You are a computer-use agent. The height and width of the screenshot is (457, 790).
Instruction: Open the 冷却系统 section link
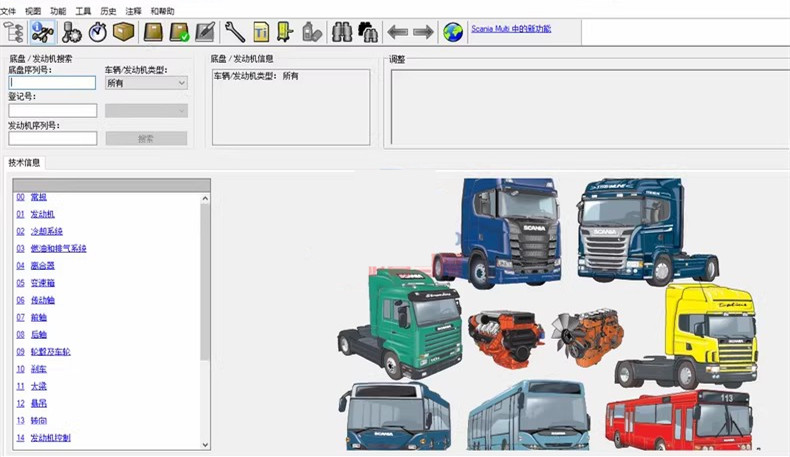pyautogui.click(x=46, y=231)
